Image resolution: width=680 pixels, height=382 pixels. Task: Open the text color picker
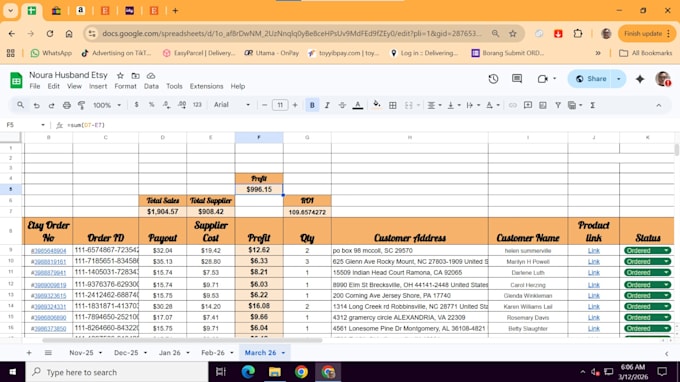pyautogui.click(x=358, y=105)
